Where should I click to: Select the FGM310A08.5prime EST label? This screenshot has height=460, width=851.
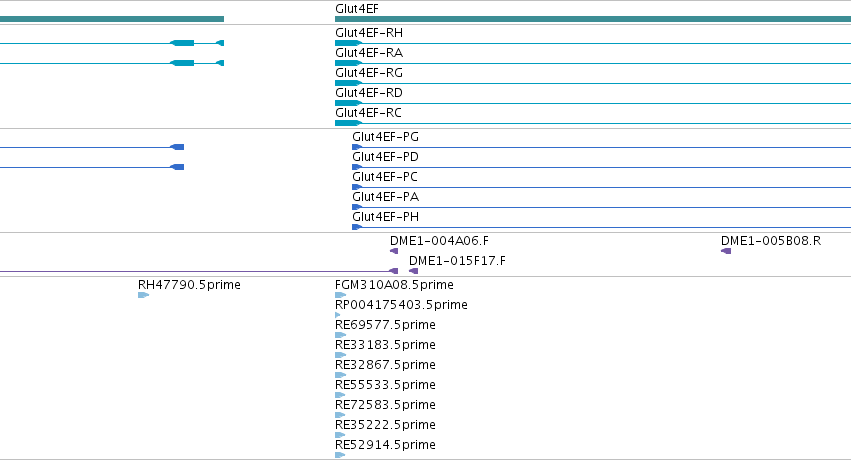tap(394, 285)
